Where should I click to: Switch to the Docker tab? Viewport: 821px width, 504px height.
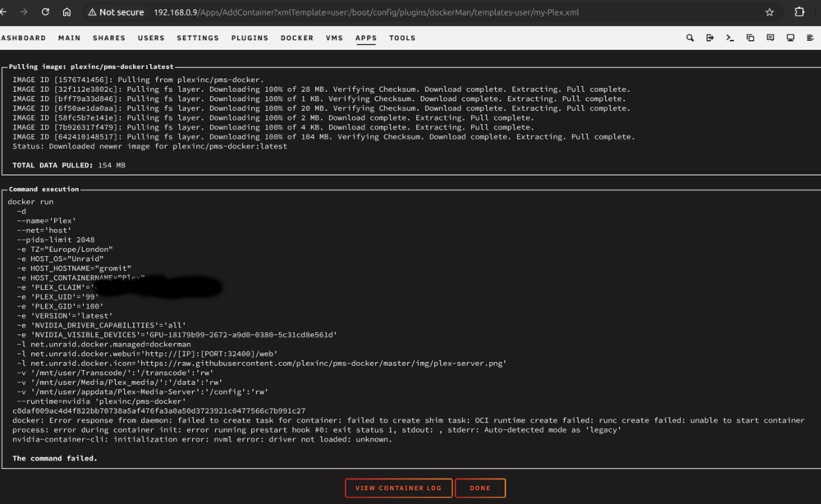(297, 39)
